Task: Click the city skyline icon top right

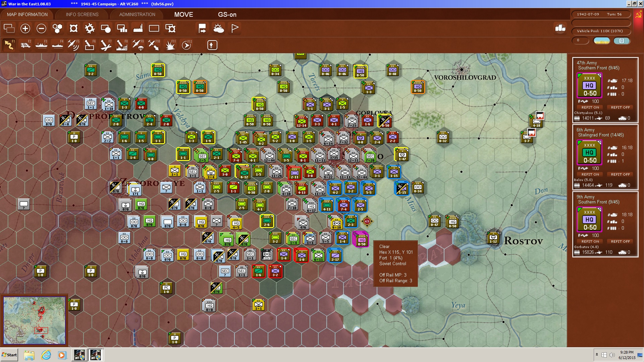Action: coord(560,28)
